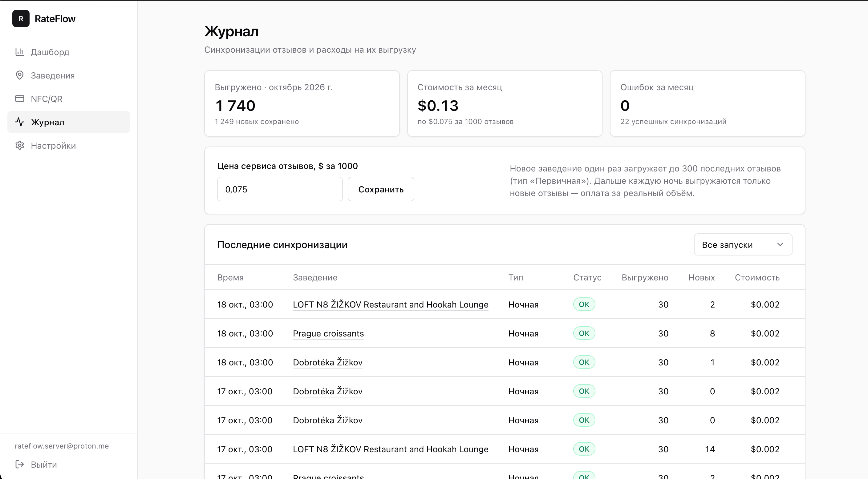Click the chevron in Все запуски dropdown
This screenshot has height=479, width=868.
pyautogui.click(x=780, y=244)
